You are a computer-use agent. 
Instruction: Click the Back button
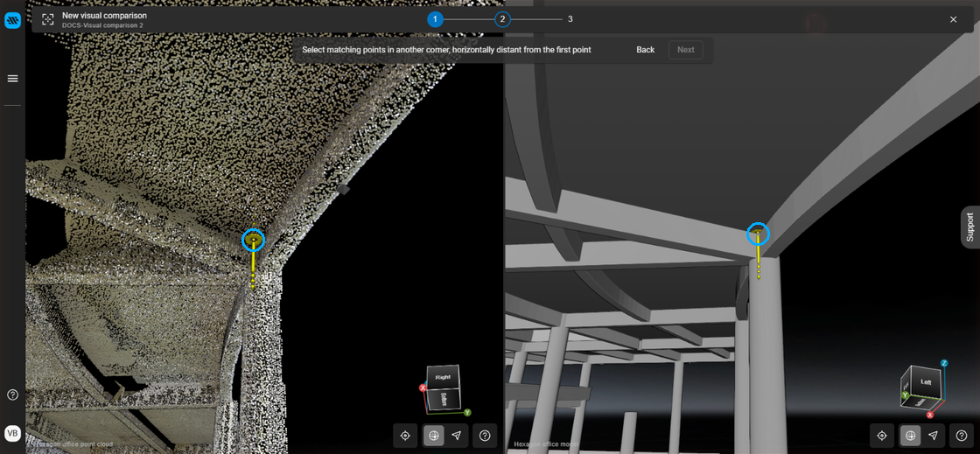646,50
